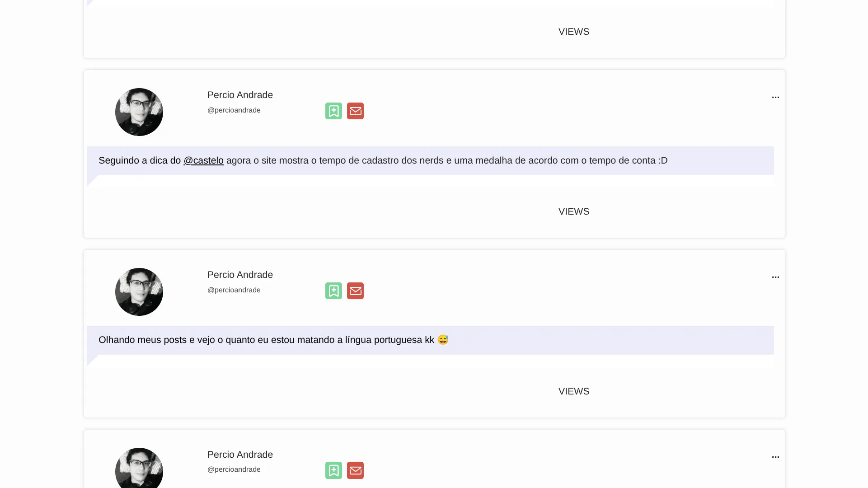Viewport: 868px width, 488px height.
Task: Open the @castelo mention link
Action: [x=203, y=160]
